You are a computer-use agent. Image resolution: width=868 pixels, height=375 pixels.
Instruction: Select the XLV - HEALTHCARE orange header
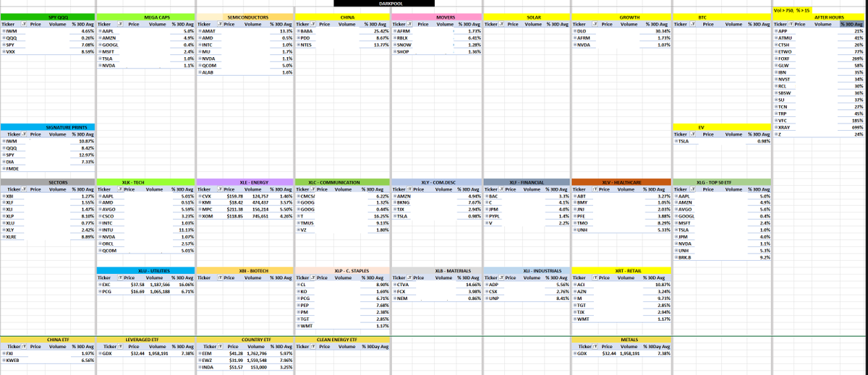(x=621, y=182)
